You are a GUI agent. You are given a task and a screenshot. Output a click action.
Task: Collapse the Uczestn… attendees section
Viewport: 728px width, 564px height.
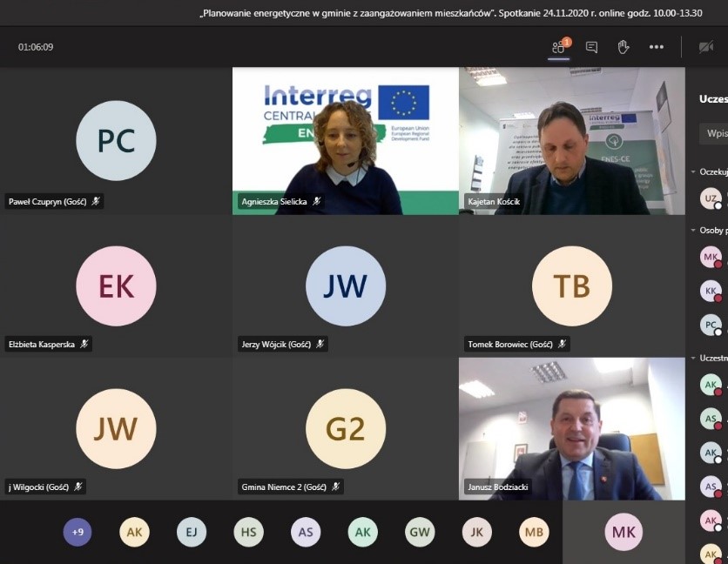[x=694, y=358]
